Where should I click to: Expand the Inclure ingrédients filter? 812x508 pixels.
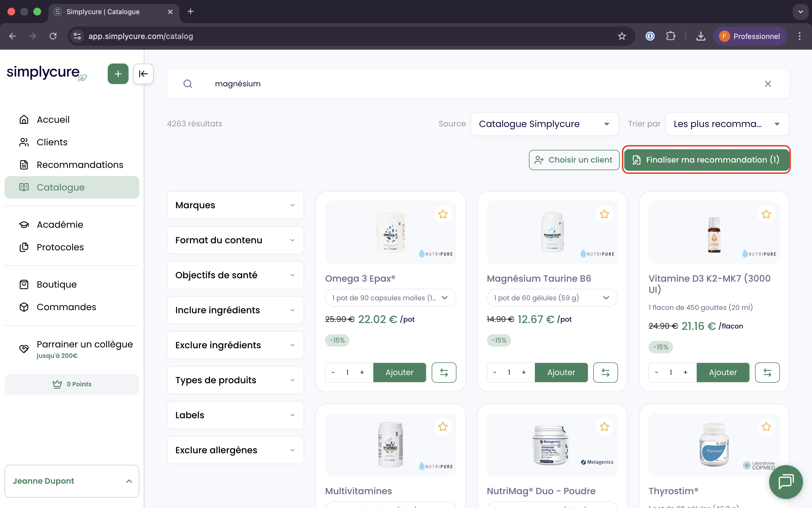point(235,310)
